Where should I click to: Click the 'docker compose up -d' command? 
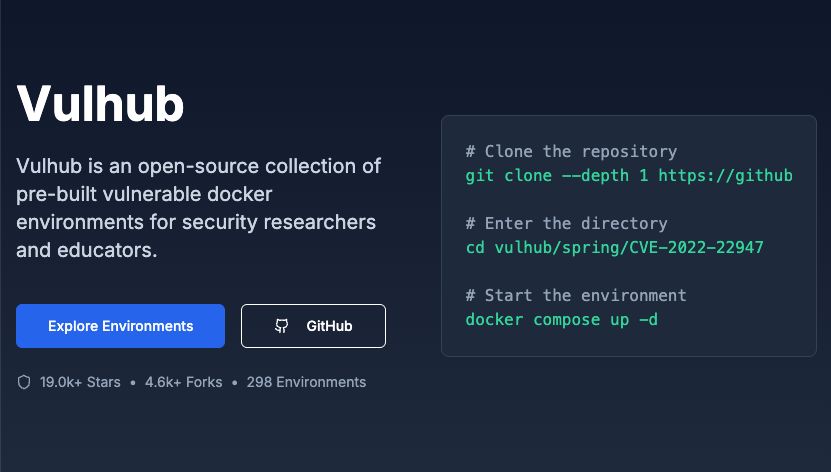click(x=562, y=319)
